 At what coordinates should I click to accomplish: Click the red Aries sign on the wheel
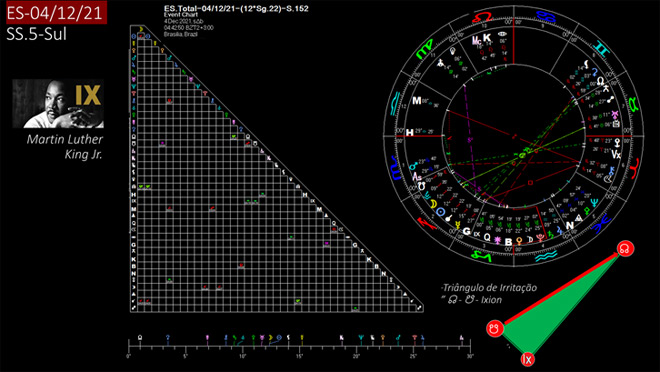635,167
